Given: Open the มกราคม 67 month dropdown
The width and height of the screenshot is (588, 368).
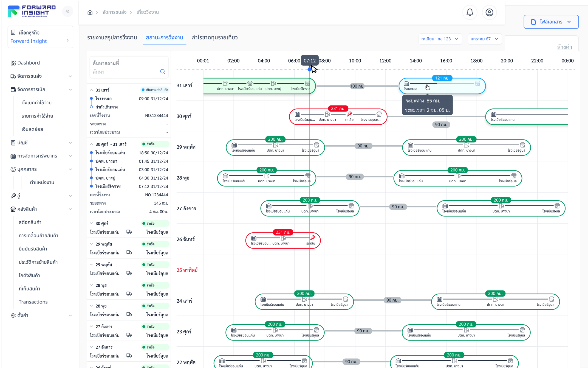Looking at the screenshot, I should click(x=485, y=39).
